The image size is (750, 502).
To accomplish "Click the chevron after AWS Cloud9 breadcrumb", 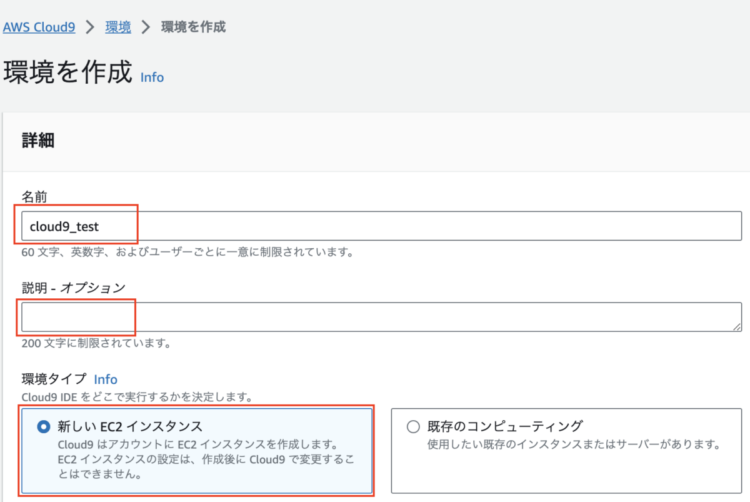I will (x=90, y=27).
